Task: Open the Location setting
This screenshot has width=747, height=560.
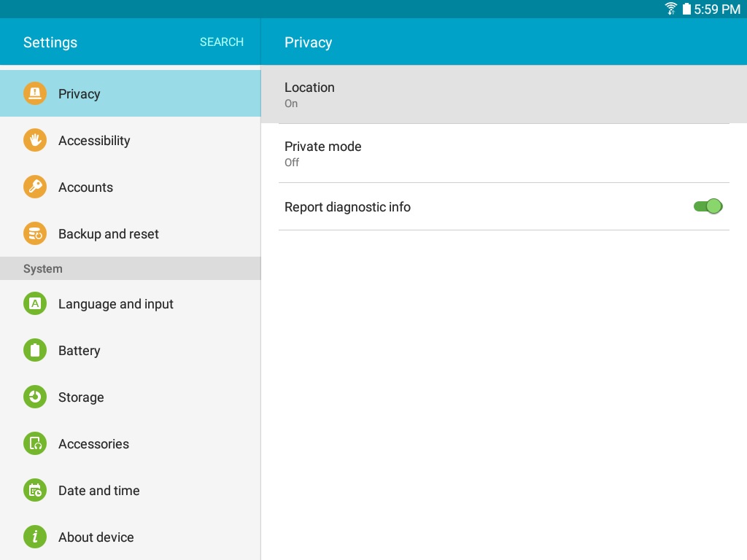Action: [504, 94]
